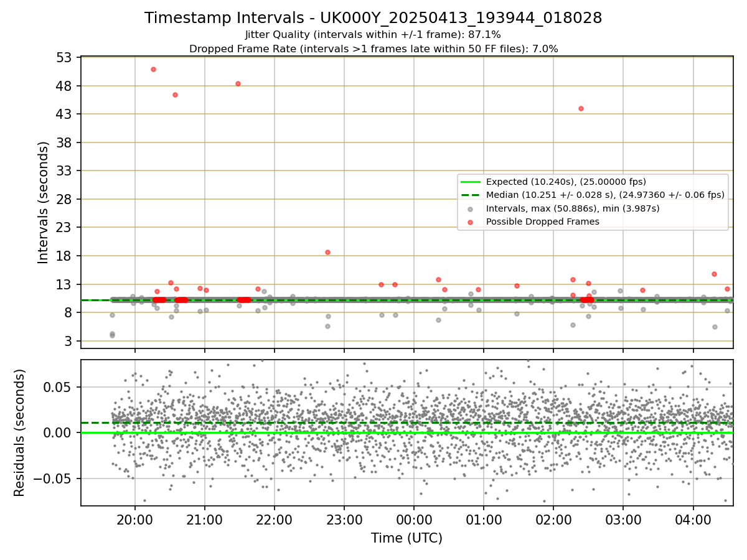Image resolution: width=747 pixels, height=560 pixels.
Task: Click the 23:00 x-axis tick label
Action: click(344, 520)
